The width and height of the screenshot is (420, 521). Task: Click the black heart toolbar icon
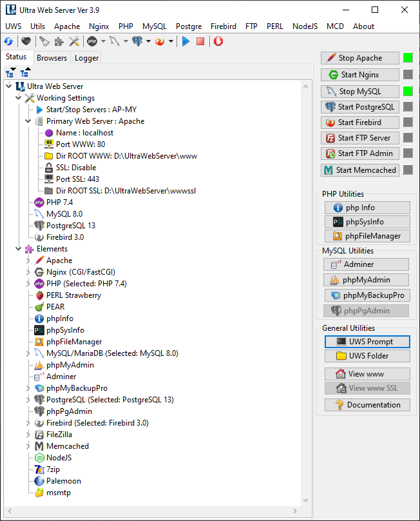26,41
